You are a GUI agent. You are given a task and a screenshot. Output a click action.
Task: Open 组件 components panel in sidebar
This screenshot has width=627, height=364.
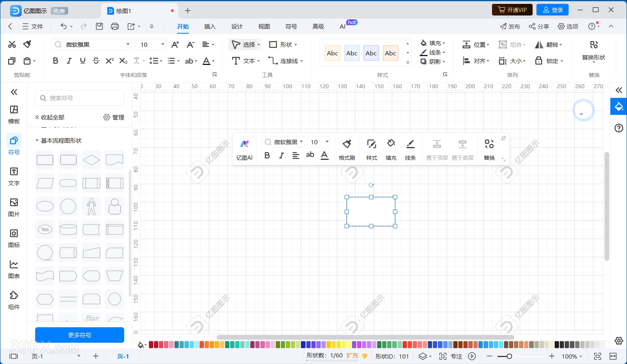click(x=14, y=301)
